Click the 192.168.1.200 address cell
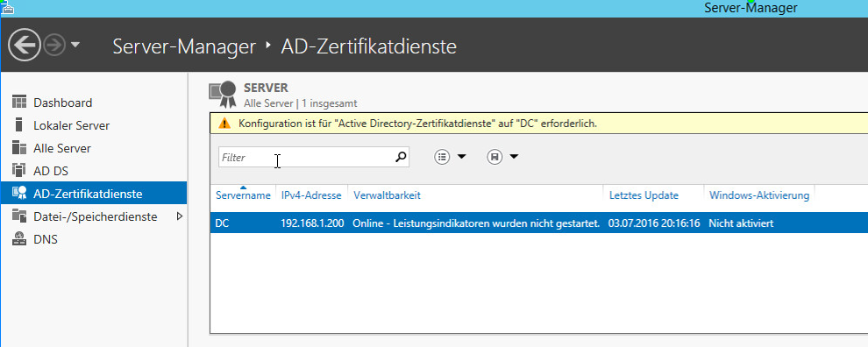Screen dimensions: 868x347 [312, 223]
